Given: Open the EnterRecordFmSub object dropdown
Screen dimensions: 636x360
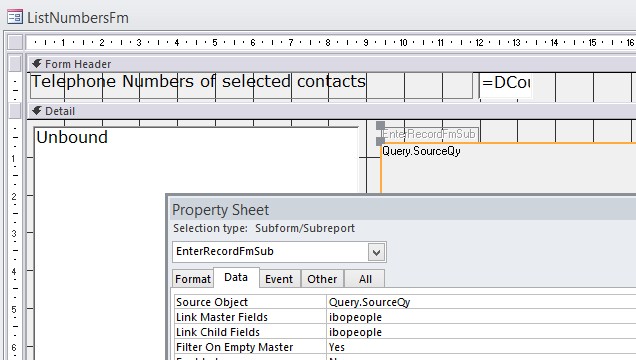Looking at the screenshot, I should pyautogui.click(x=376, y=253).
